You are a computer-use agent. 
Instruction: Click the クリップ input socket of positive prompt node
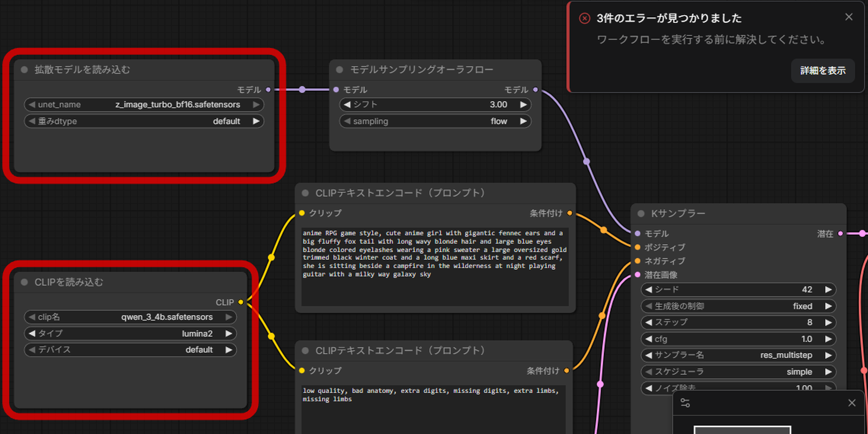[302, 213]
